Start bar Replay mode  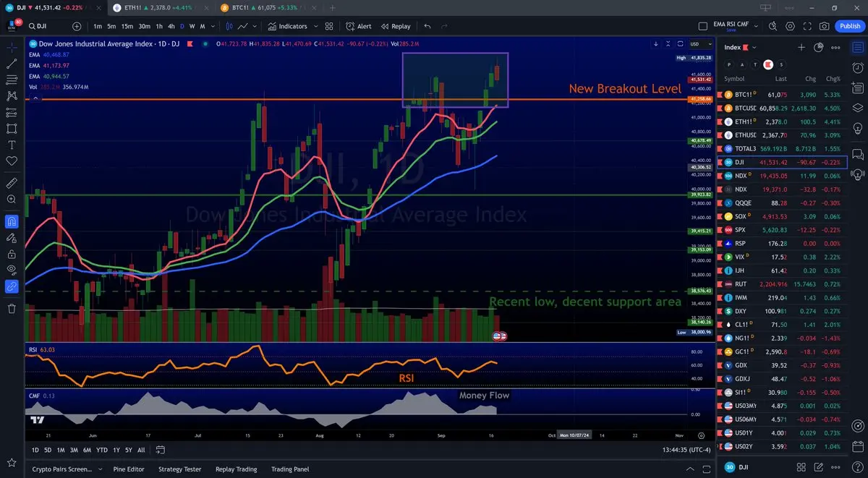pyautogui.click(x=395, y=26)
